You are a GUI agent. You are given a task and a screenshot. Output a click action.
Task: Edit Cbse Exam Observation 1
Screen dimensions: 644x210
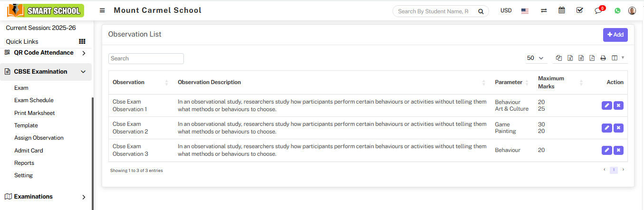click(x=606, y=105)
